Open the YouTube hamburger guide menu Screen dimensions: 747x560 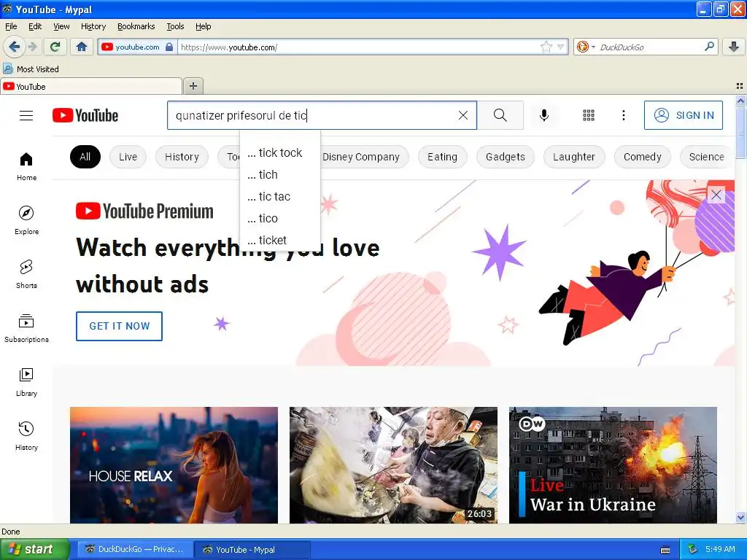pyautogui.click(x=26, y=115)
